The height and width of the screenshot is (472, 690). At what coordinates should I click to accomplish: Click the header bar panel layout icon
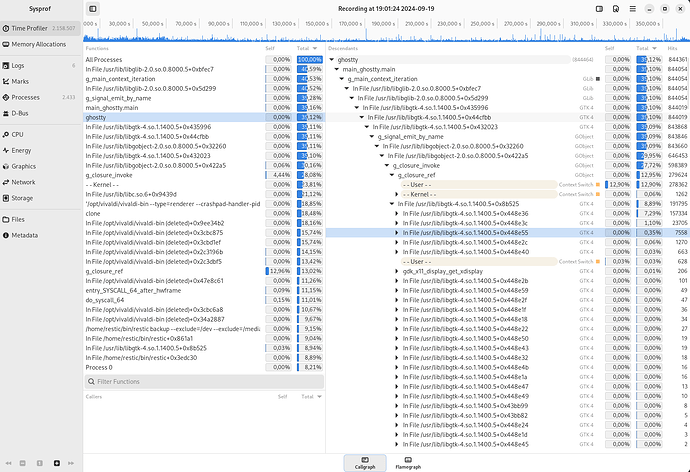click(x=599, y=9)
